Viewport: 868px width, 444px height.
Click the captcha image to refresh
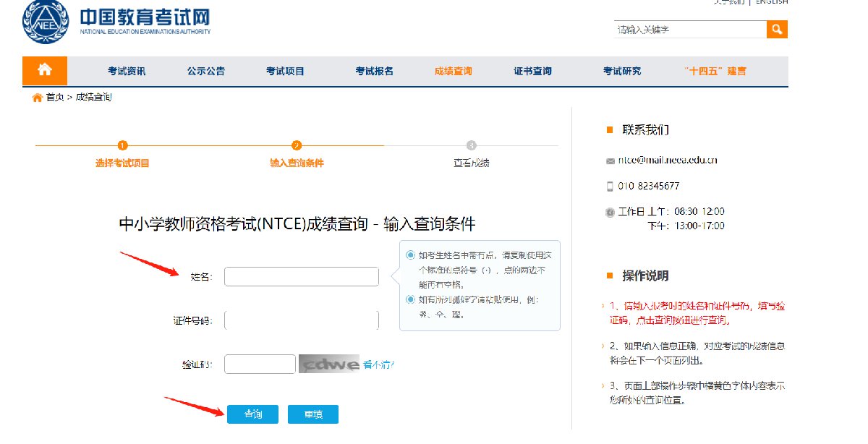click(329, 364)
